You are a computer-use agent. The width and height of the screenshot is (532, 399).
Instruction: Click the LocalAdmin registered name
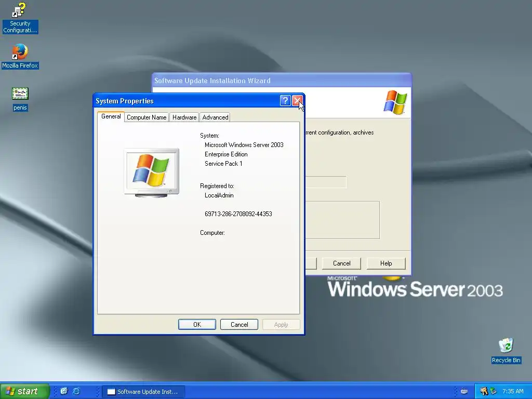[219, 195]
